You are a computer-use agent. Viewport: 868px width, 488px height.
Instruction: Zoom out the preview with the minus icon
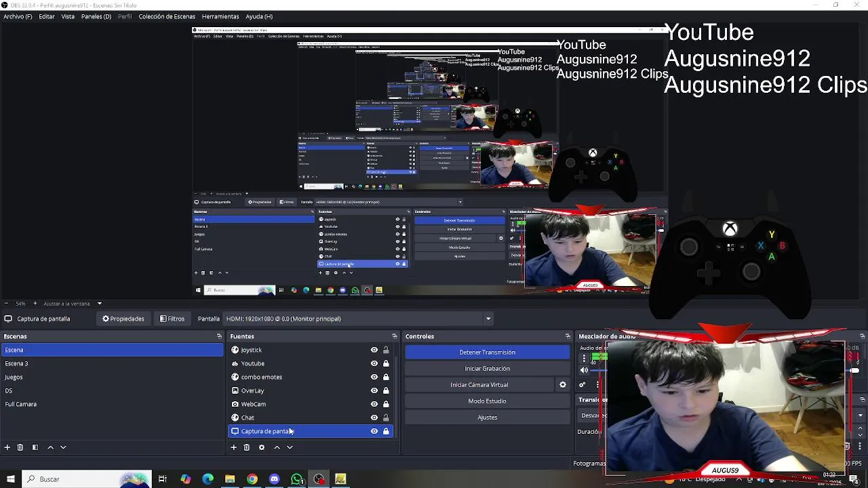coord(6,304)
